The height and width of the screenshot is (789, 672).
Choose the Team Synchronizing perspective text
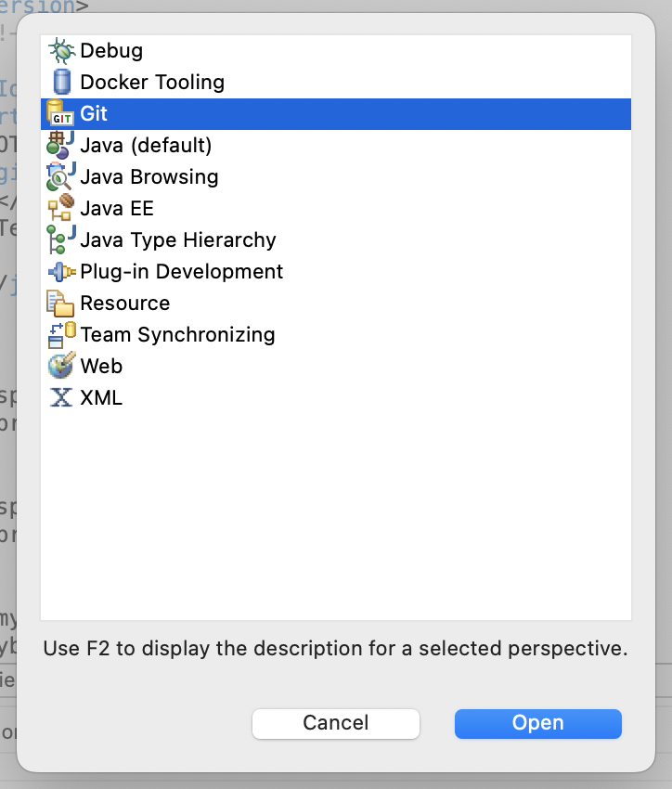pyautogui.click(x=177, y=334)
